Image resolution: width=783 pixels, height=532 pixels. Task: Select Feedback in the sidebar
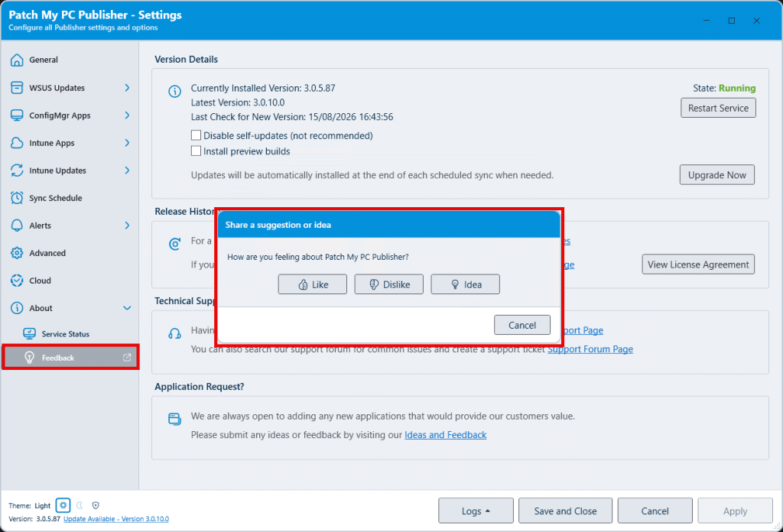(x=70, y=357)
